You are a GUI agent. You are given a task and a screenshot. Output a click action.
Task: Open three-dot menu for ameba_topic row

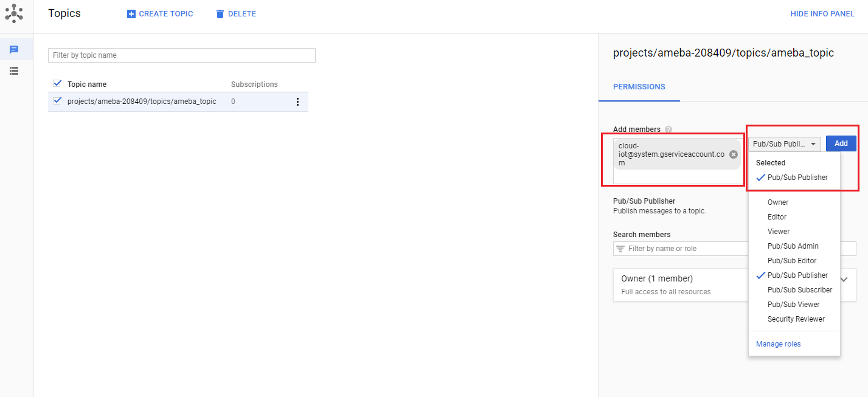[x=297, y=102]
